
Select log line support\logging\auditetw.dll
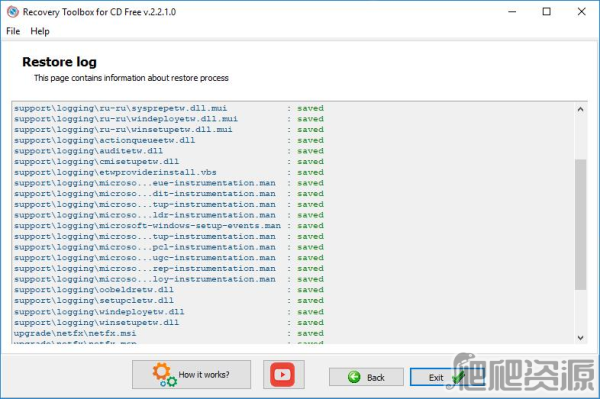coord(169,151)
